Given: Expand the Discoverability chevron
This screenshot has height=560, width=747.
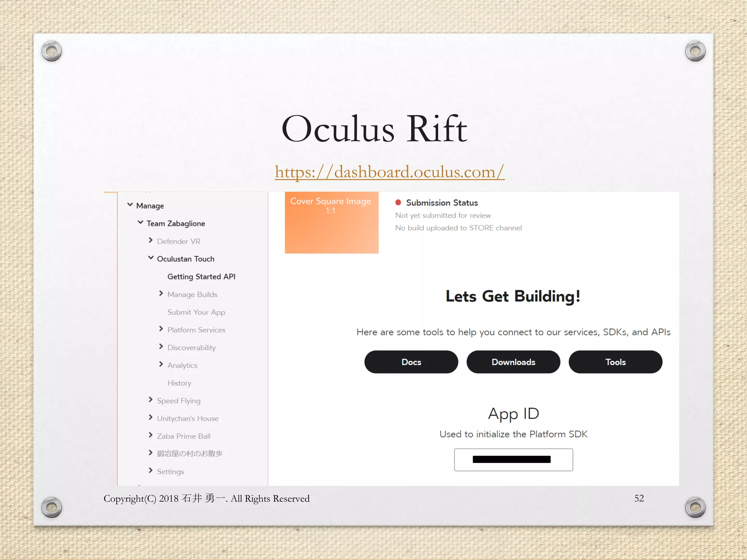Looking at the screenshot, I should pos(161,347).
